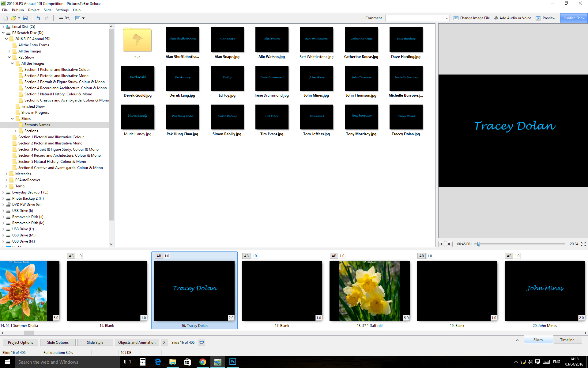Click the Save project floppy icon
This screenshot has height=368, width=588.
coord(25,18)
